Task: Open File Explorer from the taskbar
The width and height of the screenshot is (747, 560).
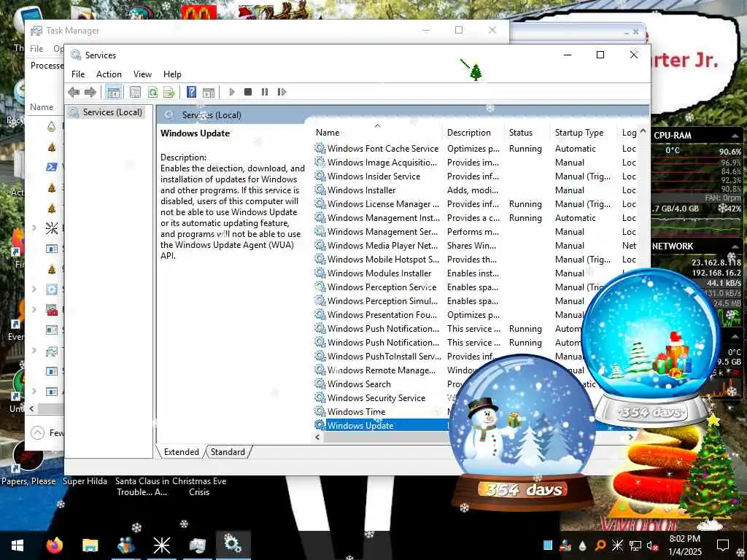Action: [90, 545]
